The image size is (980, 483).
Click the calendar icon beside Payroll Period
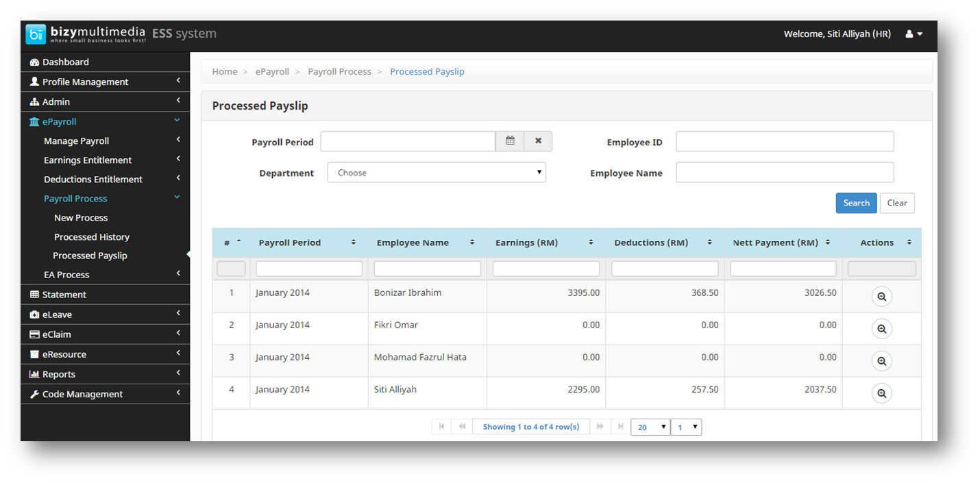pyautogui.click(x=510, y=141)
